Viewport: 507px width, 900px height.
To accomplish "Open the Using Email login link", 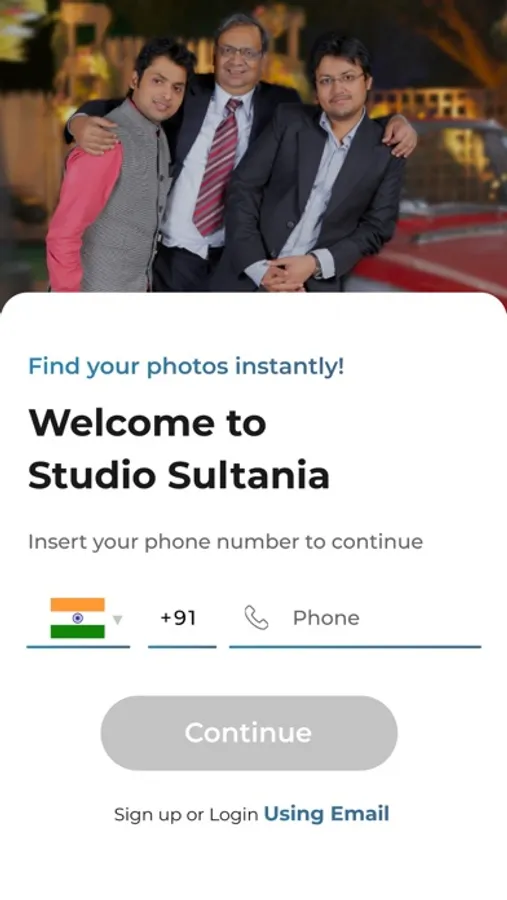I will point(326,814).
